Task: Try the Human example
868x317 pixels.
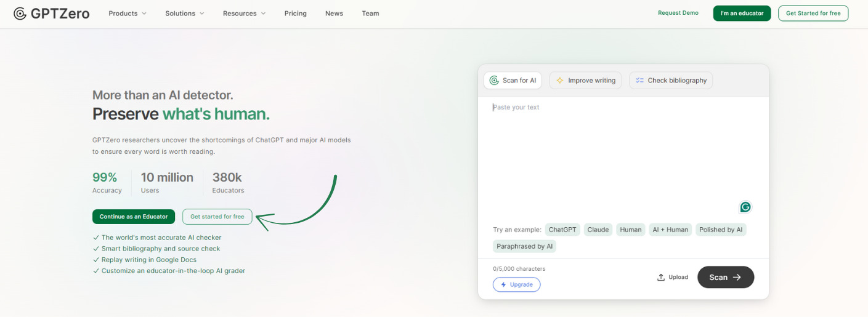Action: click(631, 230)
